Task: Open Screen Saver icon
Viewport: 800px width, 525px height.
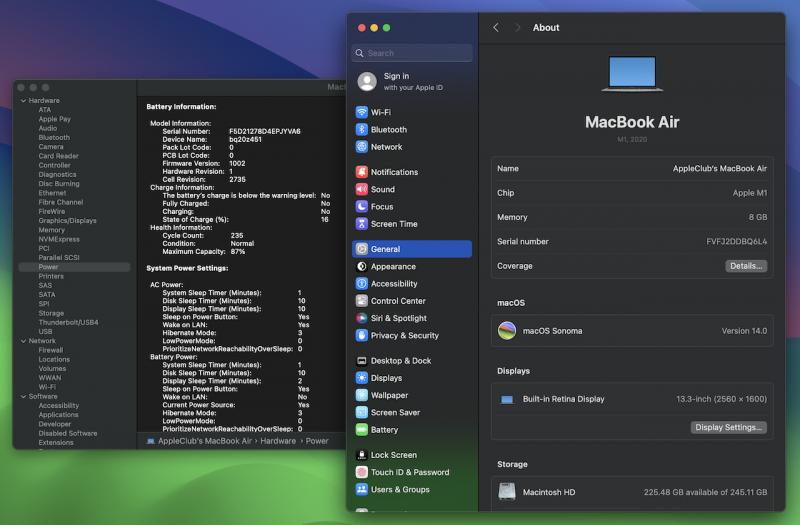Action: coord(361,412)
